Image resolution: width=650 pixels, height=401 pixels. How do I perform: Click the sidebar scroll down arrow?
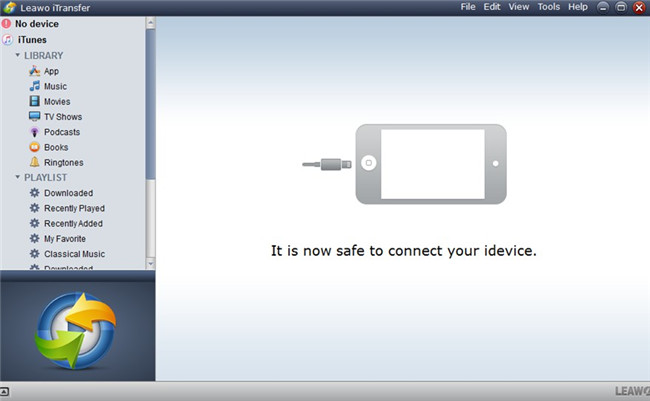tap(150, 263)
